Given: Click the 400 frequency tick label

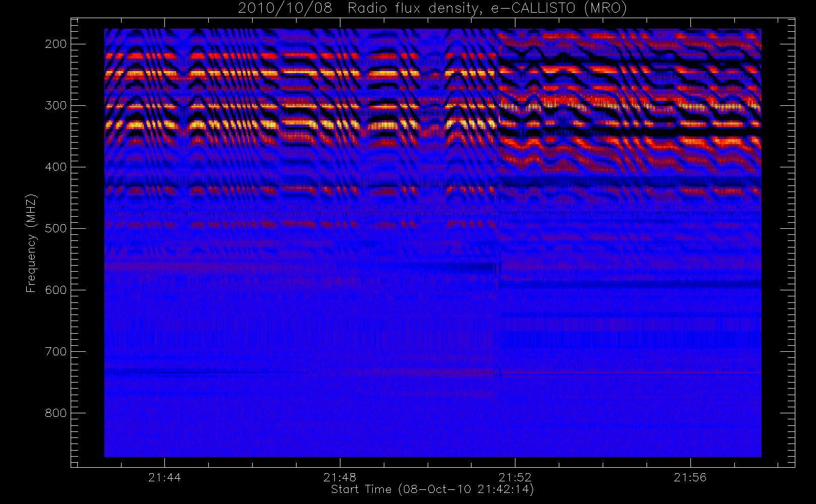Looking at the screenshot, I should [x=56, y=167].
